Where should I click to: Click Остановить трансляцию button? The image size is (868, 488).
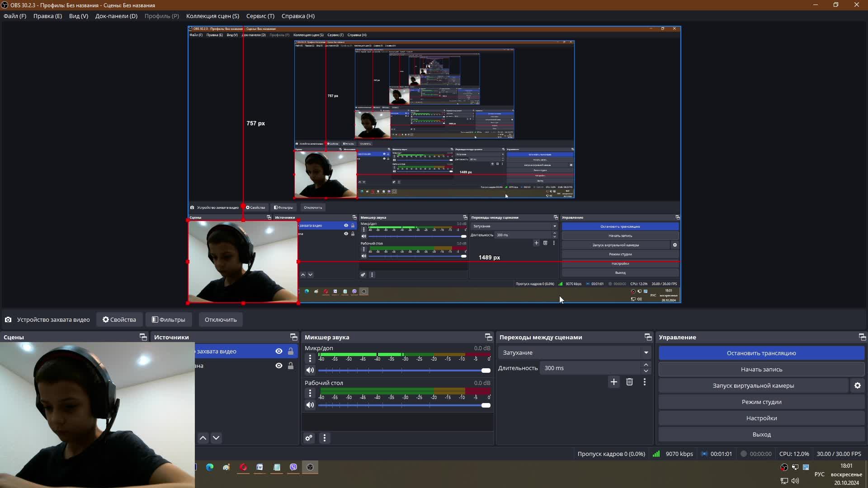761,353
